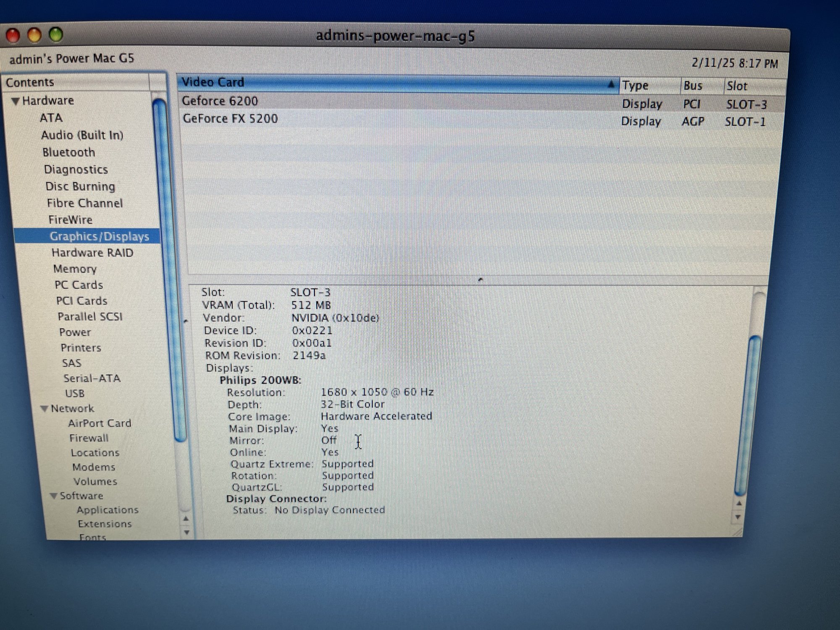Click the Device ID 0x0221 value
This screenshot has width=840, height=630.
click(x=312, y=331)
